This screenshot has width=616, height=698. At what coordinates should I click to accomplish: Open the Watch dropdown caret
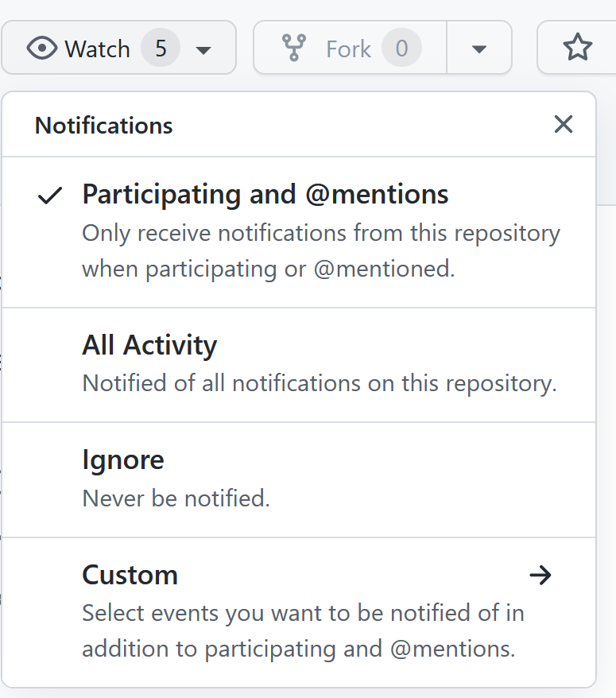(x=203, y=50)
